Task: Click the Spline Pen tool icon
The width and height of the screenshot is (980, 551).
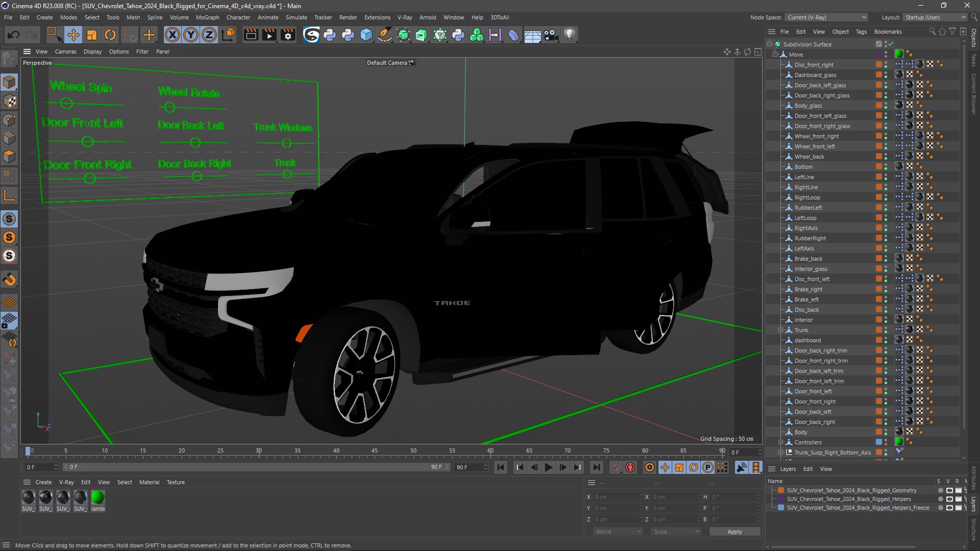Action: (385, 35)
